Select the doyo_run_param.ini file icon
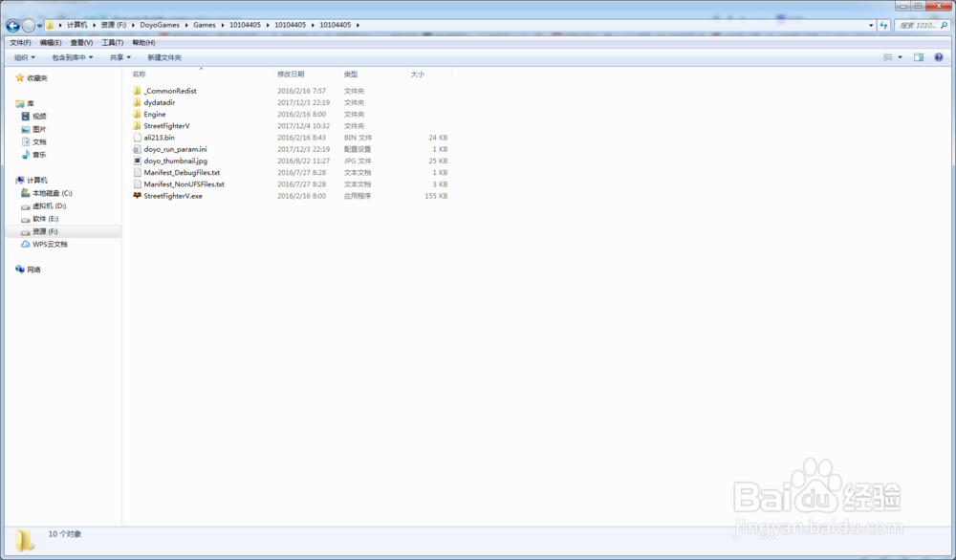 [137, 149]
